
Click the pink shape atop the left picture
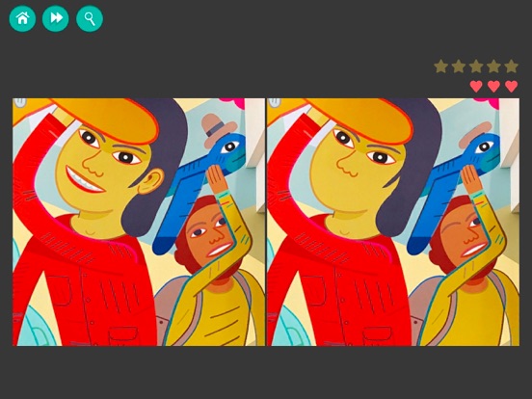[232, 102]
